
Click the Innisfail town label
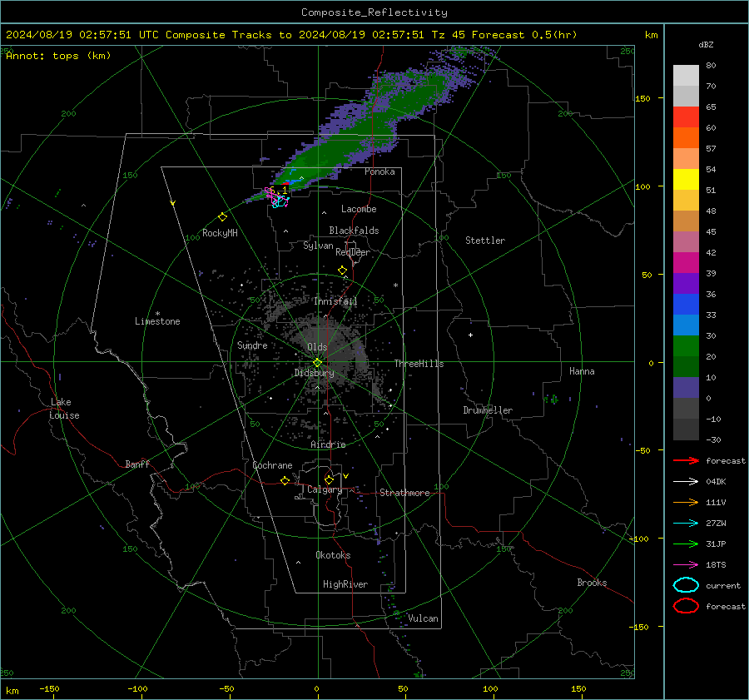pos(335,301)
